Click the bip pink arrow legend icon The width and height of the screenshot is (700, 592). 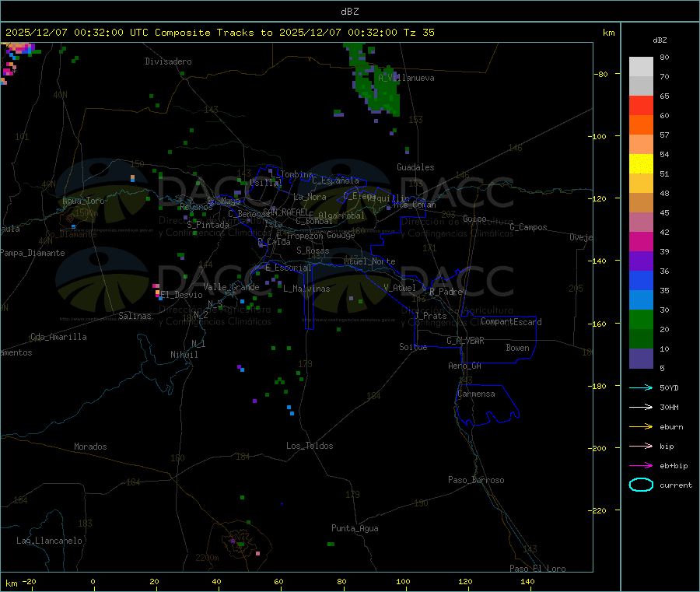[641, 446]
